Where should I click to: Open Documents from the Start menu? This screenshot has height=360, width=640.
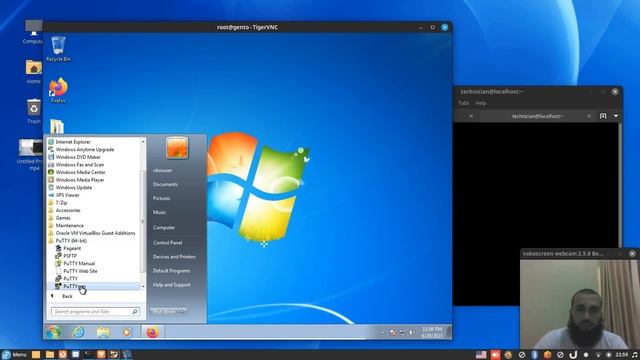[165, 184]
